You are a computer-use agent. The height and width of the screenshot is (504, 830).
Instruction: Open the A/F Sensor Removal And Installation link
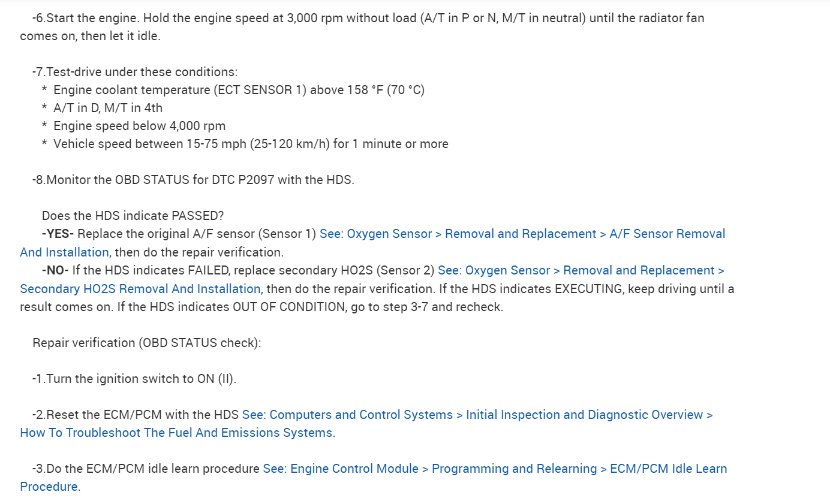coord(667,234)
